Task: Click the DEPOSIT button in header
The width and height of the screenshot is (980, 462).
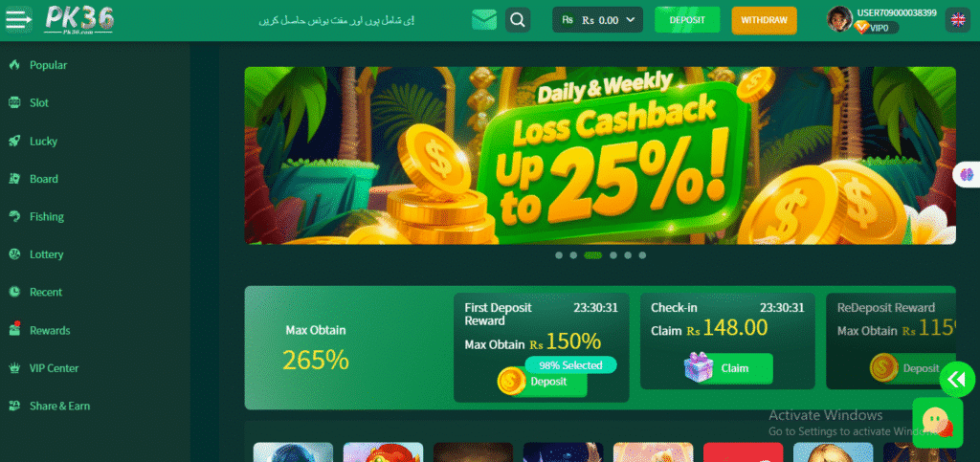Action: [x=687, y=20]
